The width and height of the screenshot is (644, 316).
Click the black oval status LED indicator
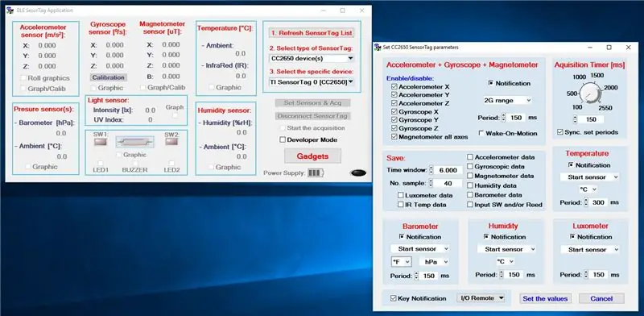pyautogui.click(x=357, y=173)
